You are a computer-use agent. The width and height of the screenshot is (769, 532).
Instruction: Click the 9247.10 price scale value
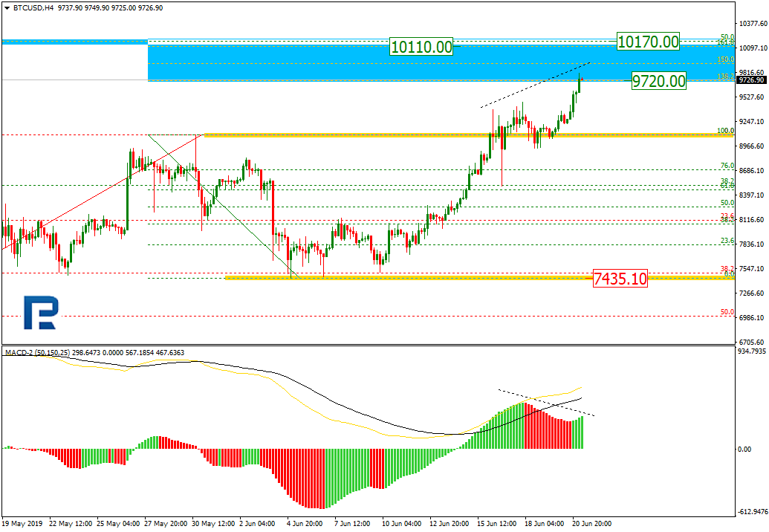point(753,122)
